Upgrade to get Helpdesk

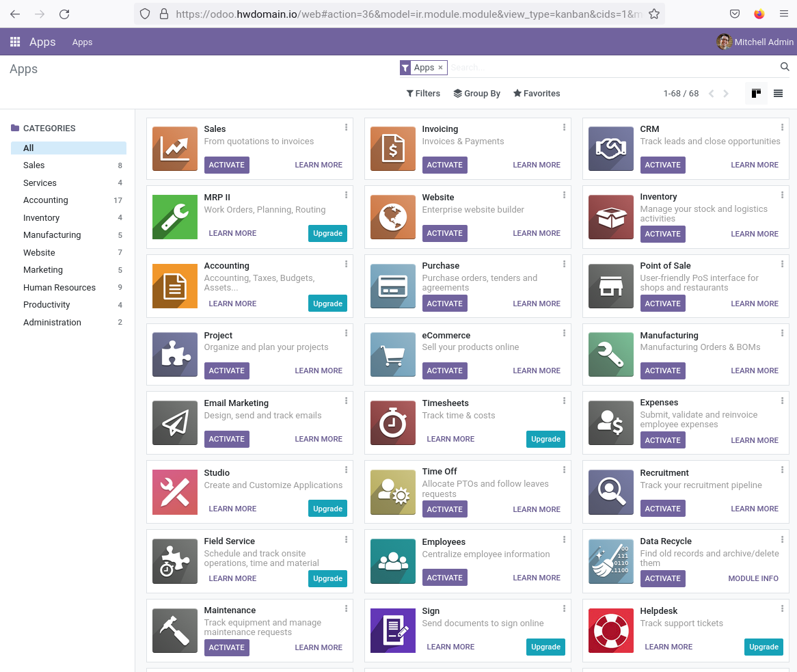pyautogui.click(x=764, y=647)
